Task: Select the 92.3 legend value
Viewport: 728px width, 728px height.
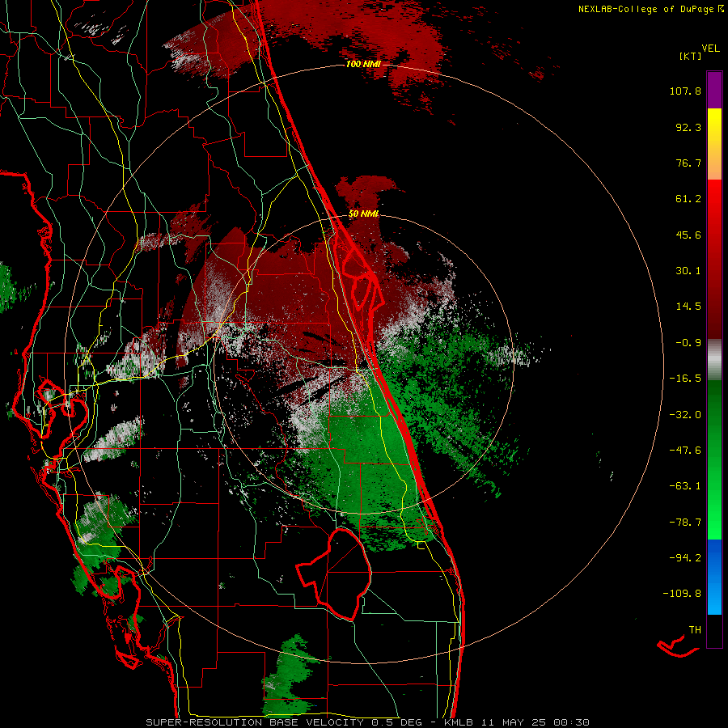Action: [x=688, y=127]
